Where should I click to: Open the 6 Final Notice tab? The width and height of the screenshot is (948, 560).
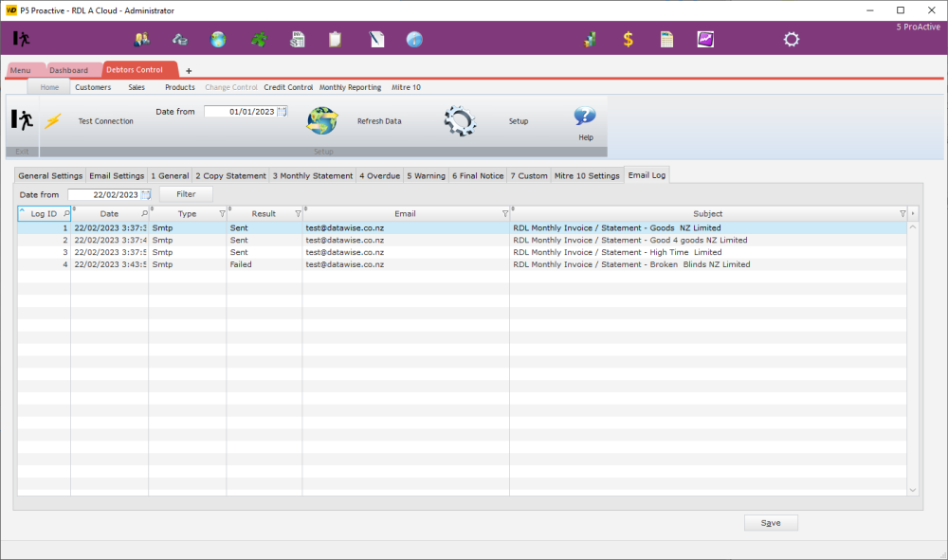(478, 176)
